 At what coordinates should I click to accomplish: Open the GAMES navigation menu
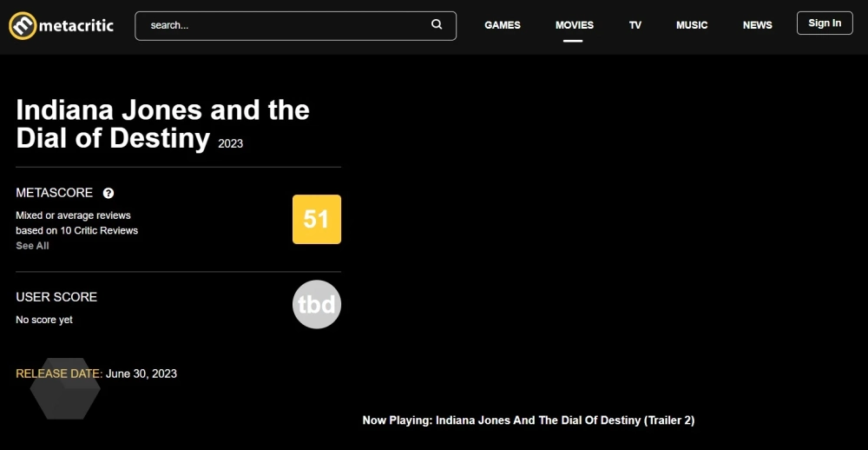(503, 25)
